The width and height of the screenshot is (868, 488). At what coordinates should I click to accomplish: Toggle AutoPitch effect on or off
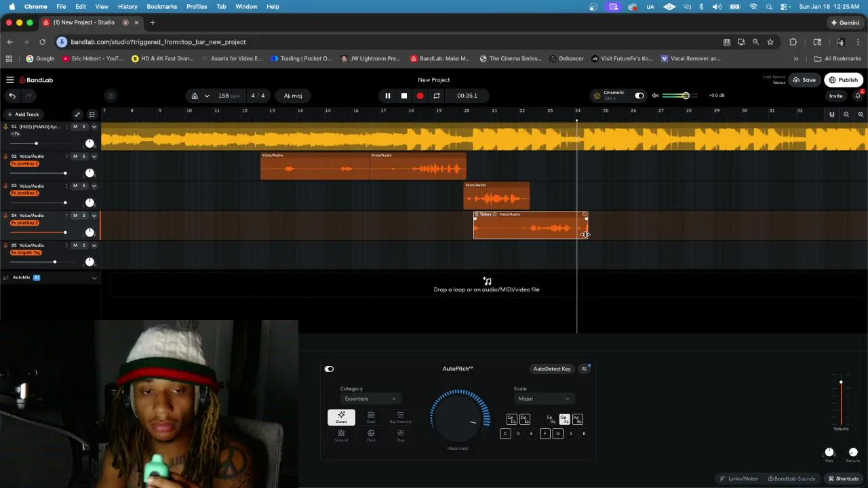329,369
